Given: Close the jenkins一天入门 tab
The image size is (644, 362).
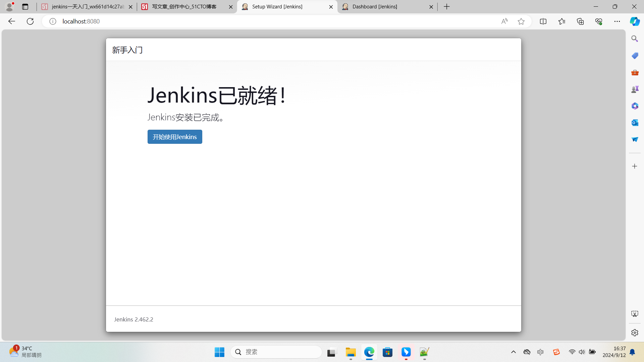Looking at the screenshot, I should point(130,7).
